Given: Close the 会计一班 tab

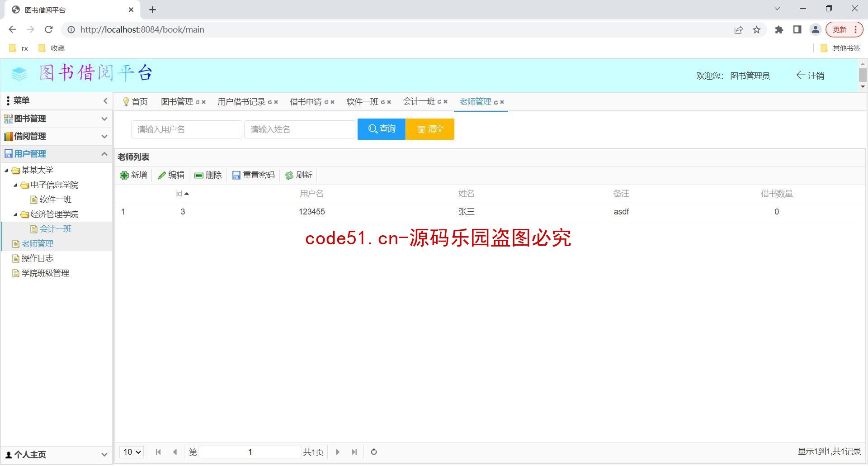Looking at the screenshot, I should (446, 102).
